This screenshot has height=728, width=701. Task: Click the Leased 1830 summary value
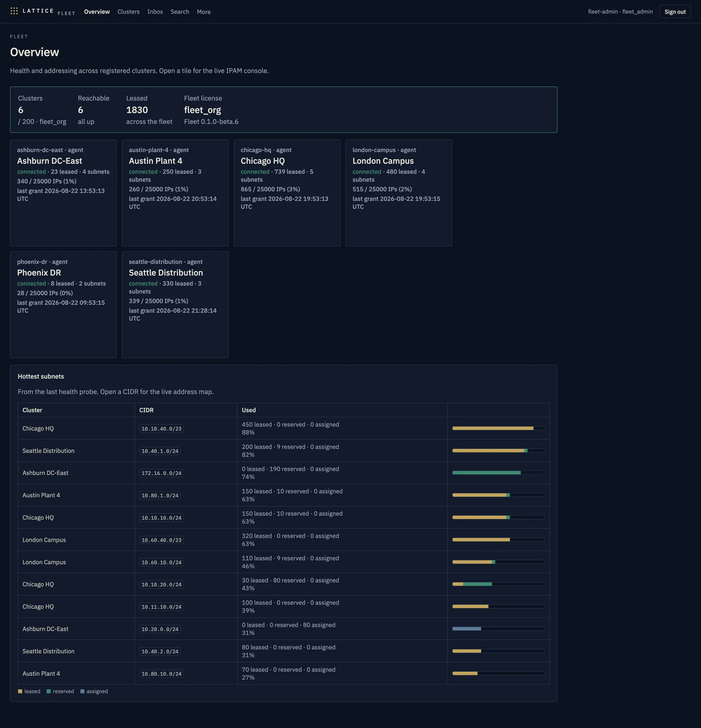point(137,110)
